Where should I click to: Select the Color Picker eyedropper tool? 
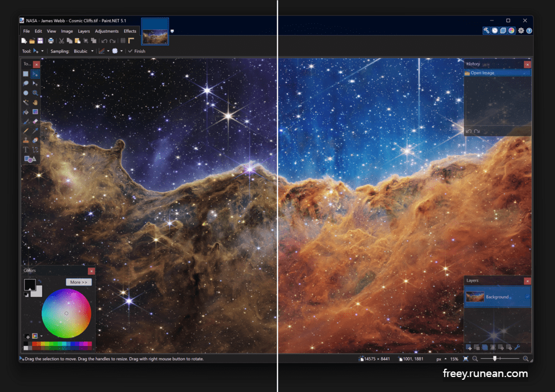pyautogui.click(x=35, y=131)
